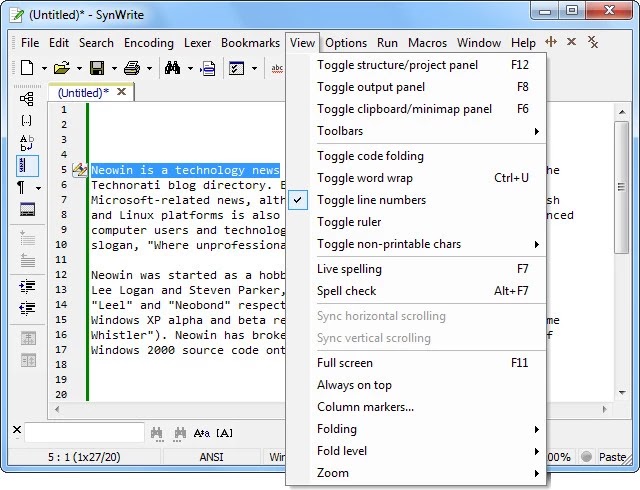This screenshot has height=490, width=640.
Task: Click the indent lines sidebar icon
Action: coord(27,287)
